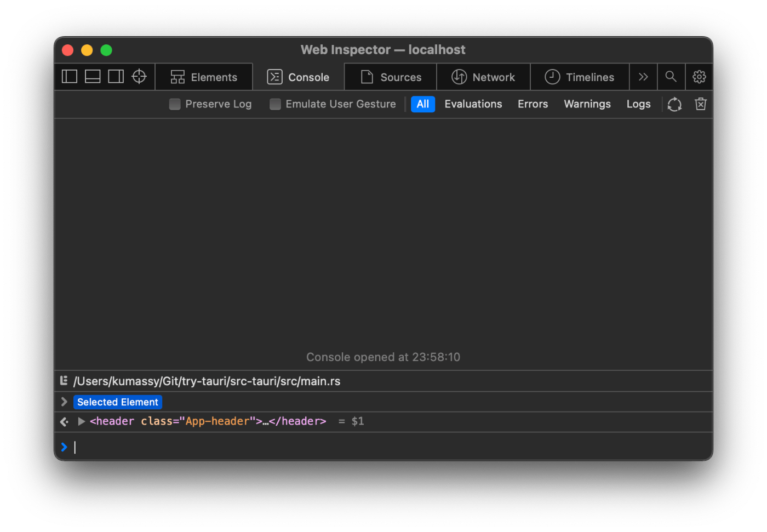This screenshot has height=532, width=767.
Task: Open the Web Inspector settings gear
Action: point(699,77)
